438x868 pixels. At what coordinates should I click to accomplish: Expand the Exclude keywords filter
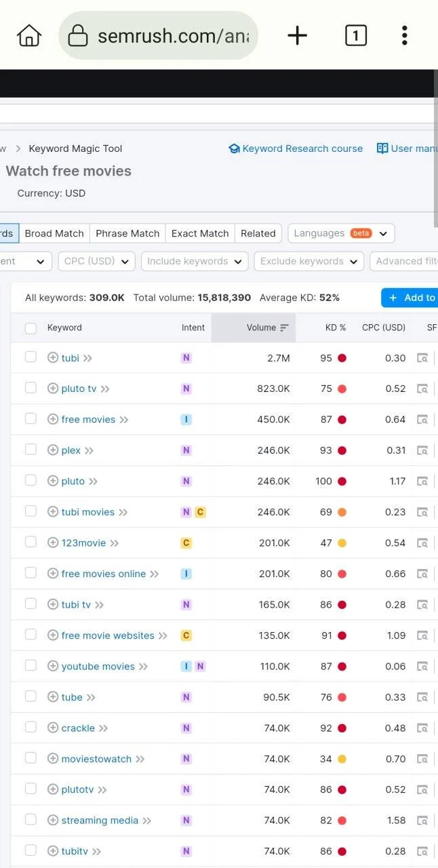(308, 261)
